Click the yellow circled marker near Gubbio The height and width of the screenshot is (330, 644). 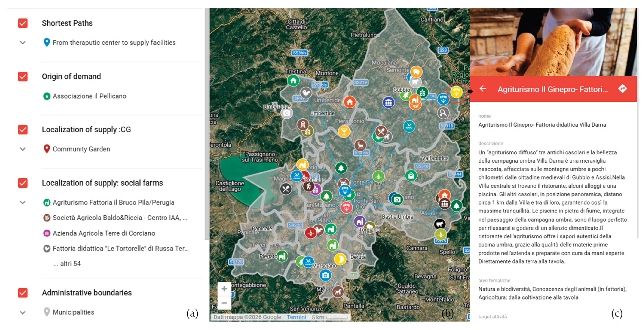click(456, 92)
